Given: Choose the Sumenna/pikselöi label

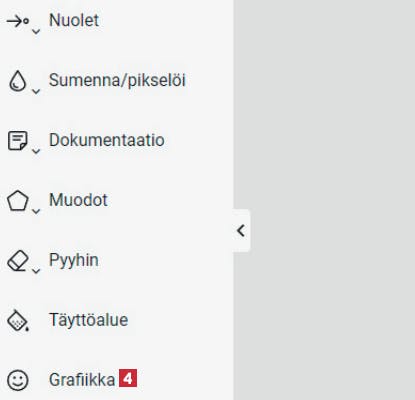Looking at the screenshot, I should (117, 81).
